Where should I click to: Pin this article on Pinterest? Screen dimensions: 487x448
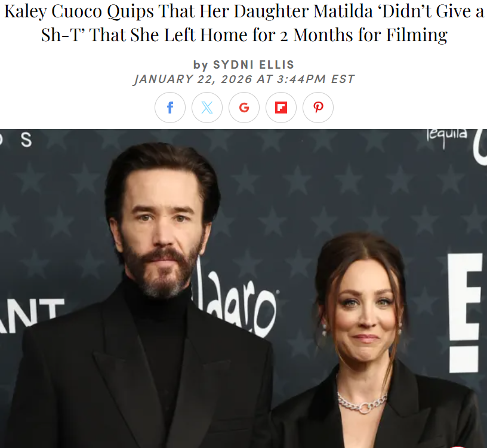[x=318, y=108]
